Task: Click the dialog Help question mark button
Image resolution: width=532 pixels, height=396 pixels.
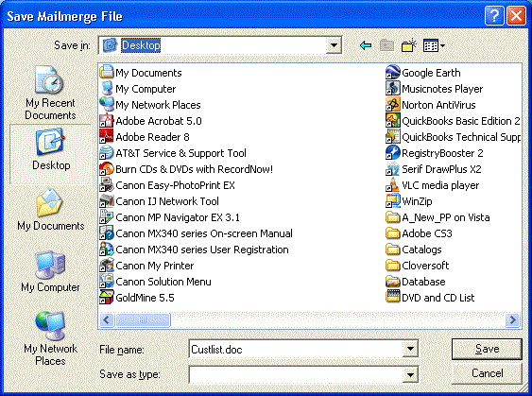Action: [x=494, y=16]
